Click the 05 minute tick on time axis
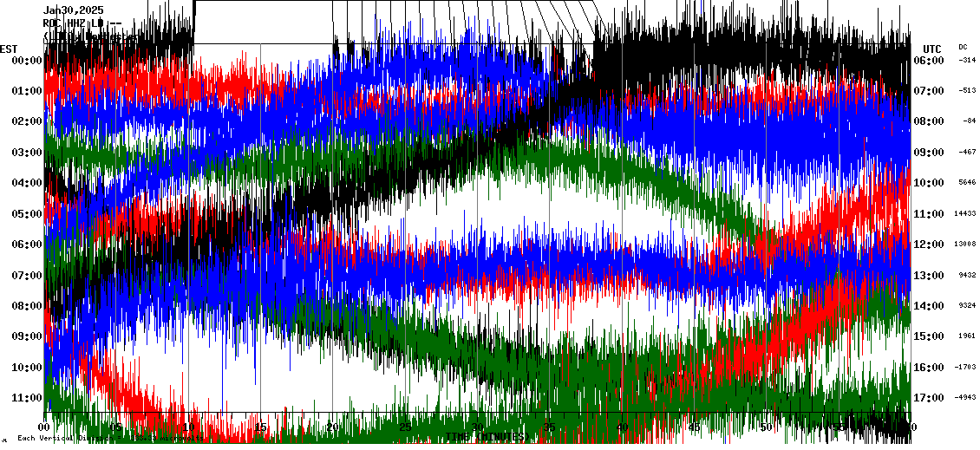This screenshot has height=450, width=980. 116,427
